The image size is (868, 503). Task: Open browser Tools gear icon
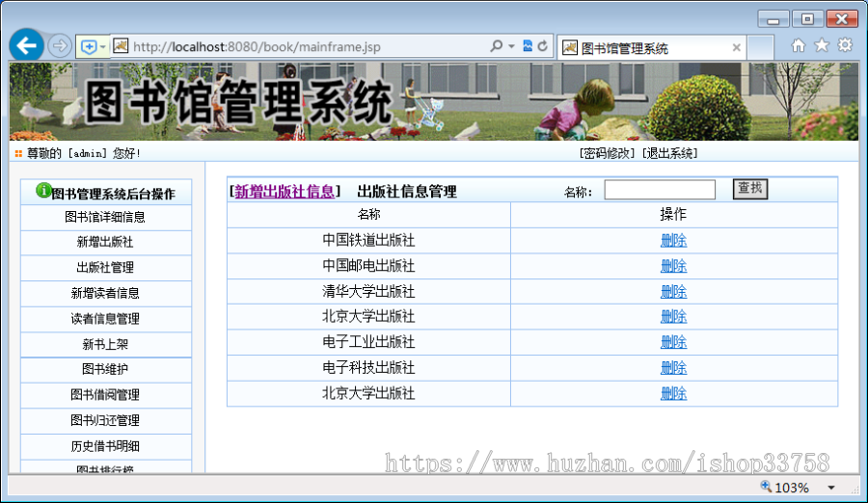click(x=845, y=45)
